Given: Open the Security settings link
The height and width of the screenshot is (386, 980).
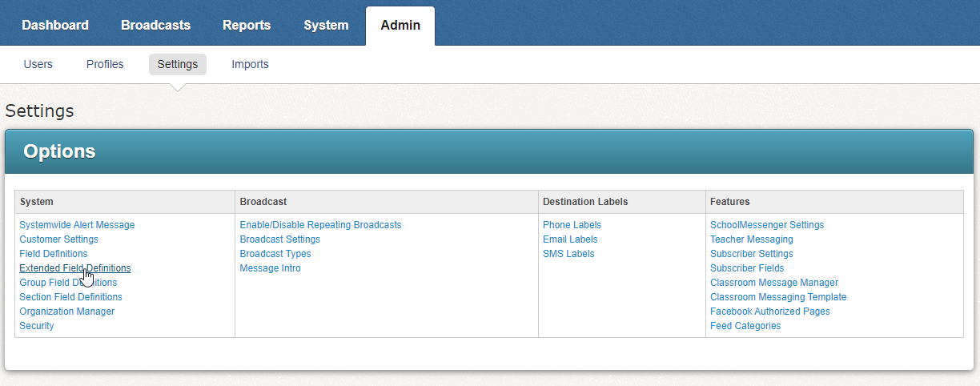Looking at the screenshot, I should pos(37,326).
